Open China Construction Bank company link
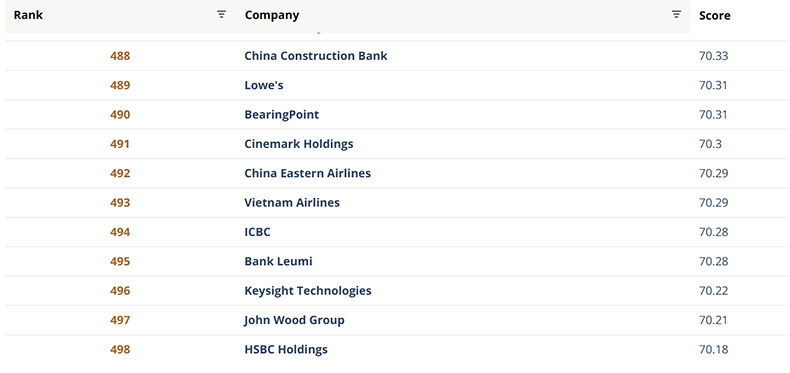The image size is (790, 373). pyautogui.click(x=316, y=56)
